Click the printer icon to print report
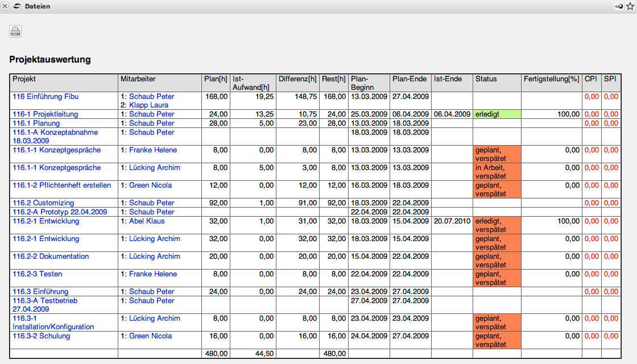637x364 pixels. tap(15, 31)
